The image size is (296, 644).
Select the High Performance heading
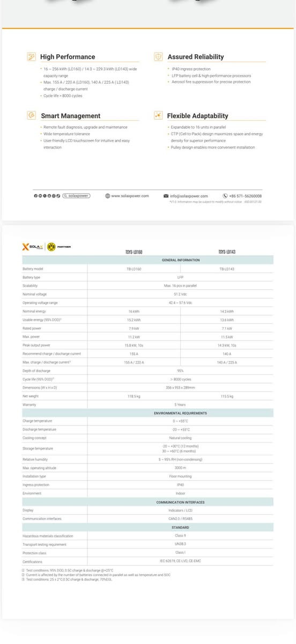(x=68, y=57)
